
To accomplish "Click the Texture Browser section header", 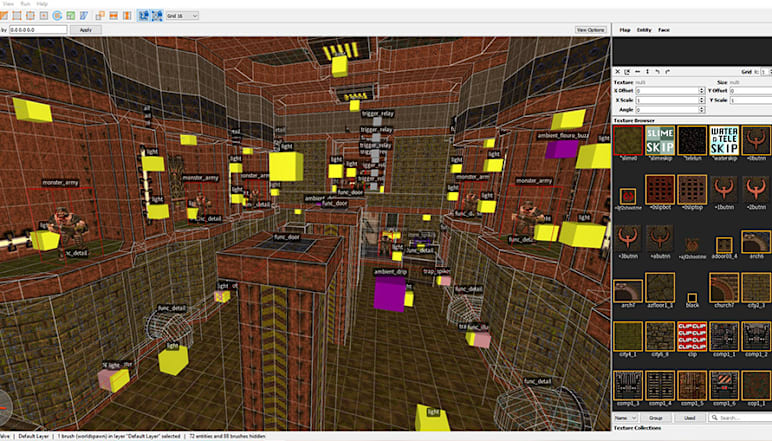I will [x=634, y=121].
